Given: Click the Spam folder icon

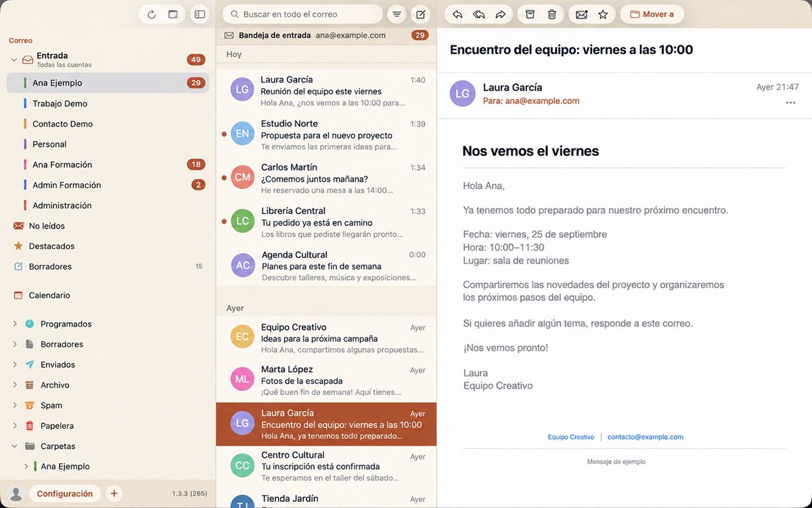Looking at the screenshot, I should coord(30,405).
